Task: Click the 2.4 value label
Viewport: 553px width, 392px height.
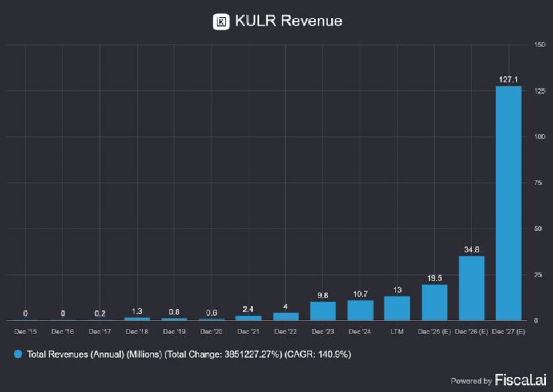Action: coord(248,309)
